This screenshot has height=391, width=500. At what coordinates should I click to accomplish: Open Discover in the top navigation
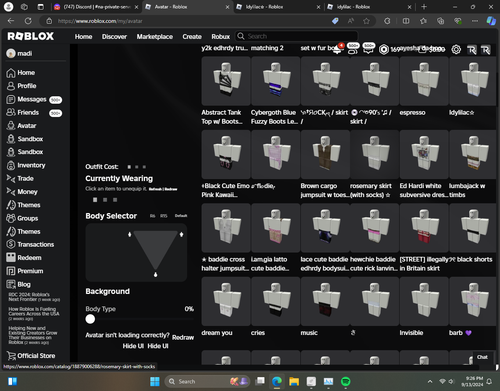114,37
